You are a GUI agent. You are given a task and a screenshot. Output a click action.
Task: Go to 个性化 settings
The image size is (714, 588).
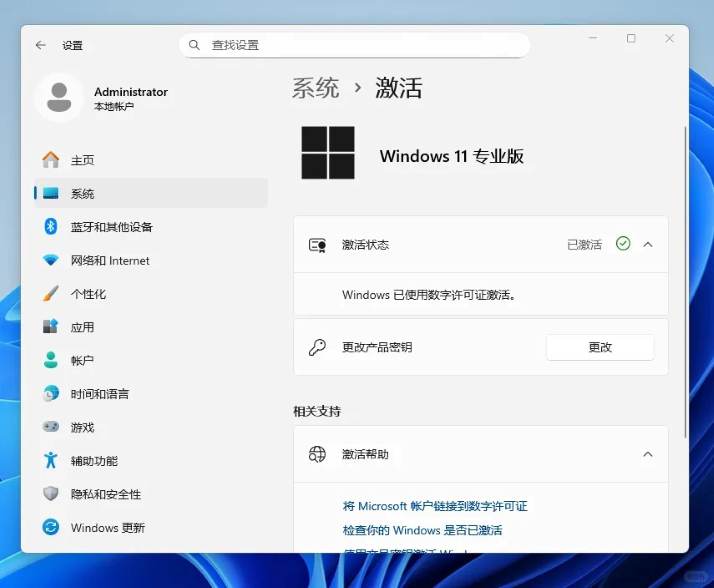pyautogui.click(x=151, y=293)
